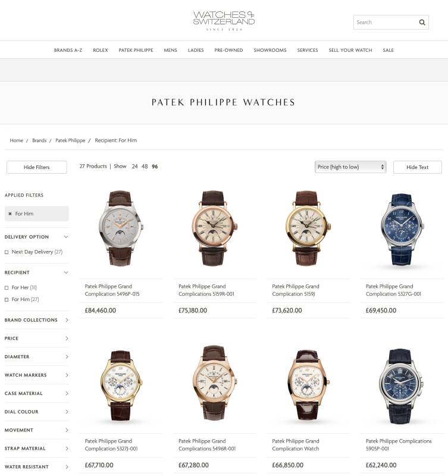Tick the Next Day Delivery checkbox
The image size is (448, 476).
point(7,252)
